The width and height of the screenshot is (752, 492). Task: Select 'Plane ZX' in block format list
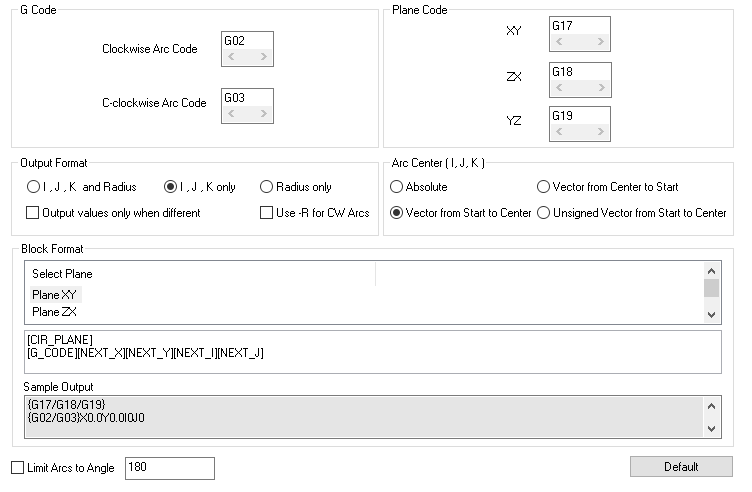pos(54,312)
